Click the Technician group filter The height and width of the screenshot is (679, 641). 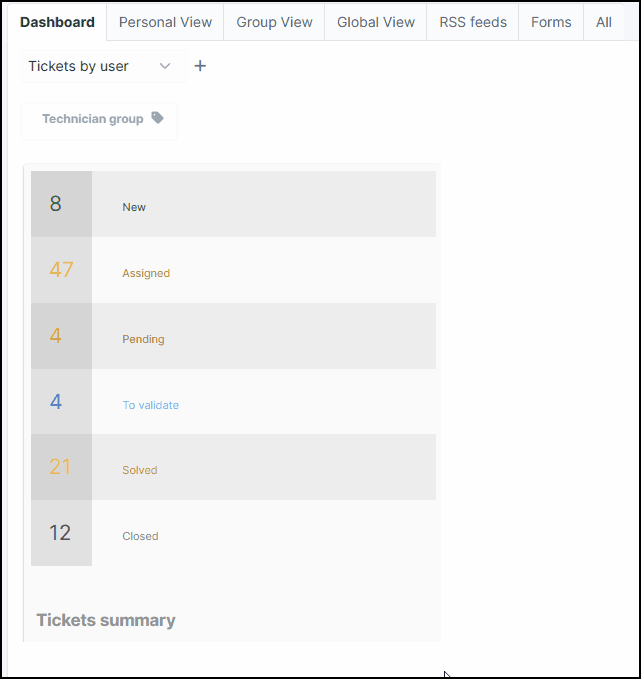pos(99,121)
